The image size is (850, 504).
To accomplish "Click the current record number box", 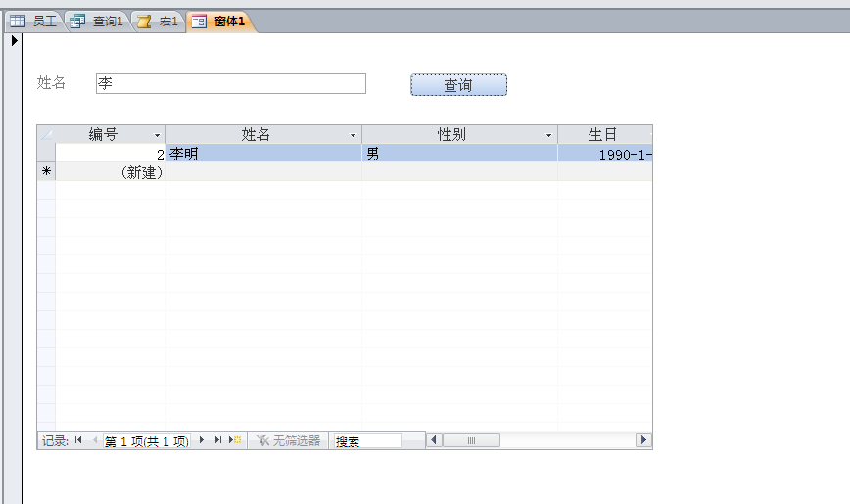I will pos(146,441).
